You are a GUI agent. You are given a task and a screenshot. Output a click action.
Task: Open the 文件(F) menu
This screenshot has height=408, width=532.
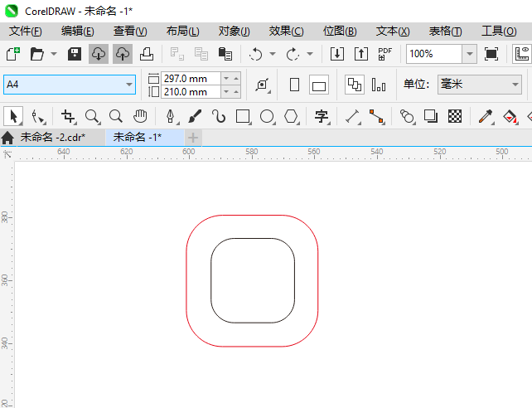tap(26, 32)
